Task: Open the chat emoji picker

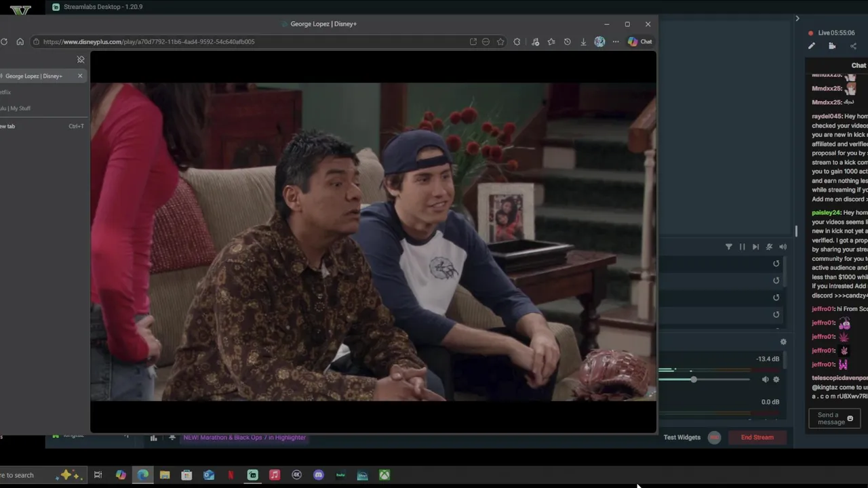Action: pyautogui.click(x=850, y=418)
